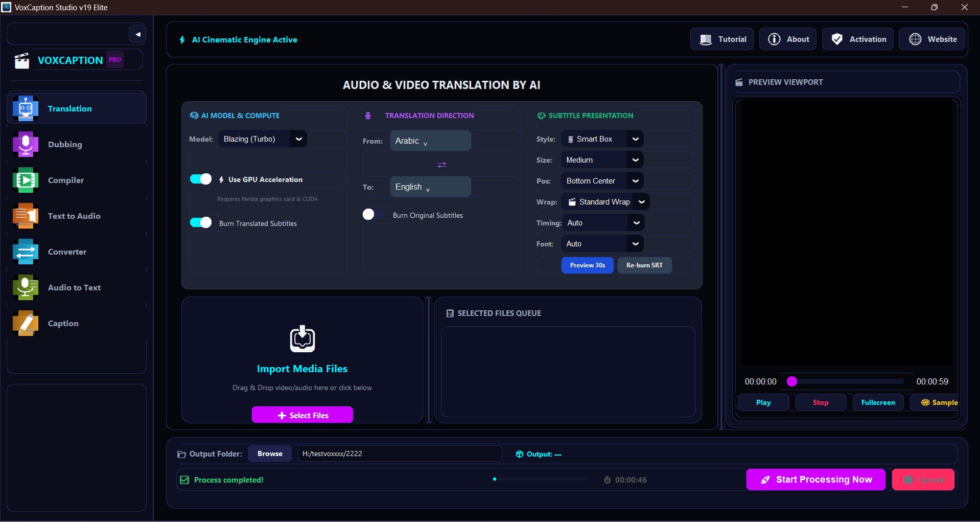Screen dimensions: 980x522
Task: Open the Dubbing microphone icon
Action: tap(26, 144)
